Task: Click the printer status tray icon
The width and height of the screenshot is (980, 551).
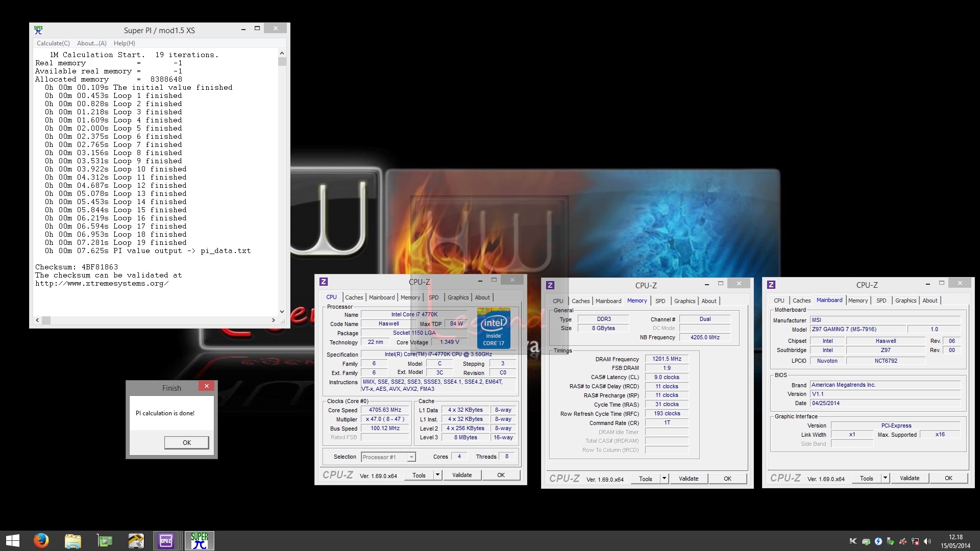Action: tap(866, 541)
